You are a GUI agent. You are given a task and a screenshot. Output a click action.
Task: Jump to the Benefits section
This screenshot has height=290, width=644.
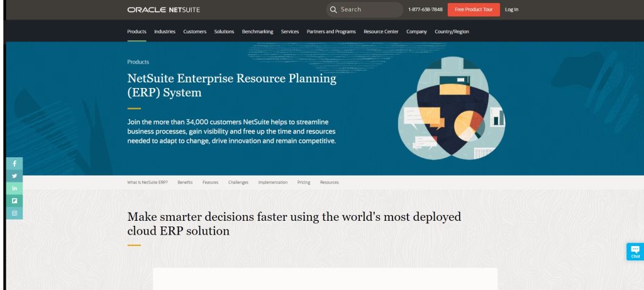click(x=185, y=182)
